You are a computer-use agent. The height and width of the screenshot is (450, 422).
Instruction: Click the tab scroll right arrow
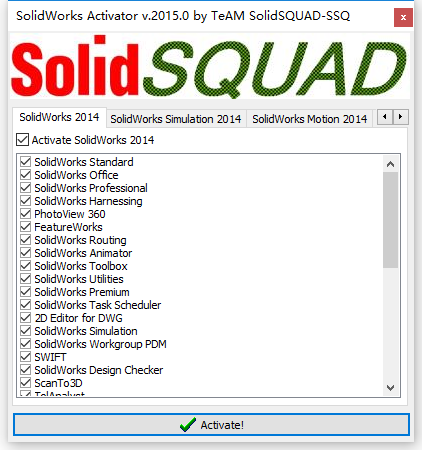(x=401, y=117)
